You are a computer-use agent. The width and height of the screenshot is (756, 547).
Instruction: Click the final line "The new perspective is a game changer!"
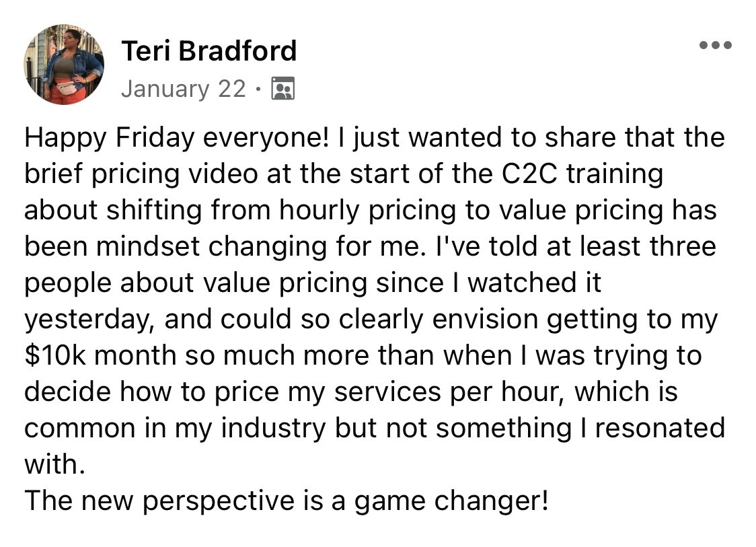click(287, 501)
